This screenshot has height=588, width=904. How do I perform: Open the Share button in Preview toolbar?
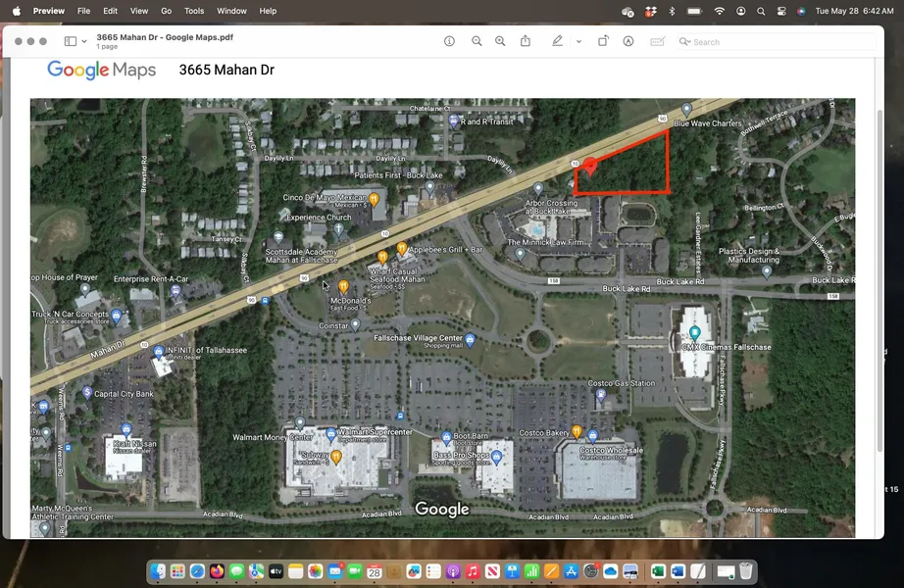(x=526, y=41)
